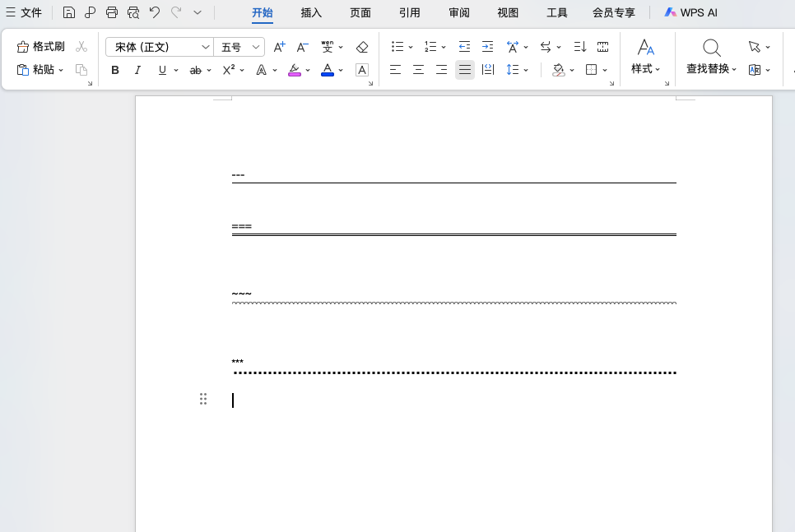
Task: Align text right
Action: [x=441, y=70]
